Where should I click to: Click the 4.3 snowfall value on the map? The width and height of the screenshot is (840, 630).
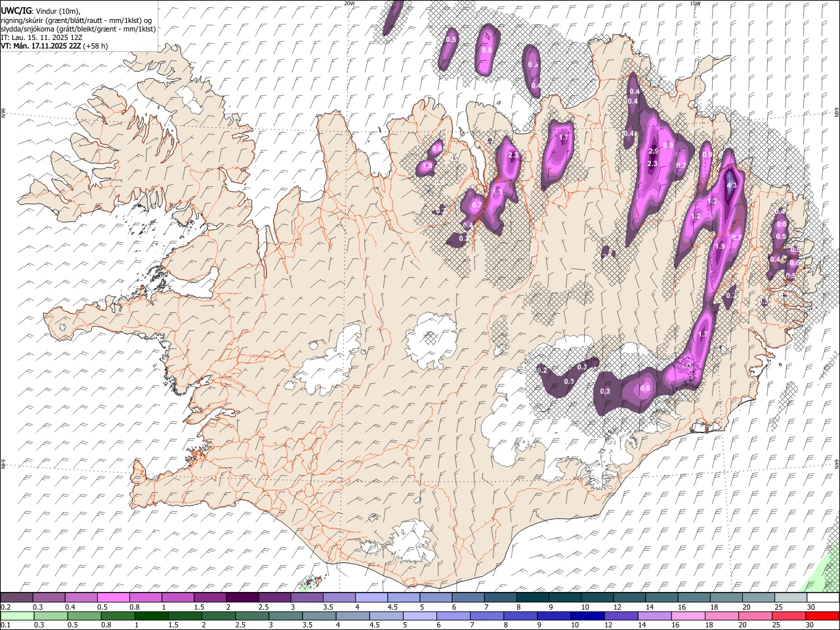point(732,186)
